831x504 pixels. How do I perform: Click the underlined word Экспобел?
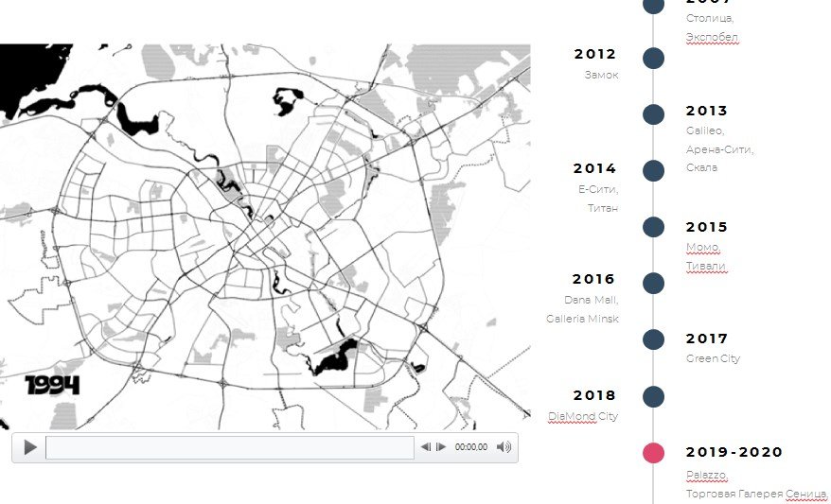click(x=712, y=37)
